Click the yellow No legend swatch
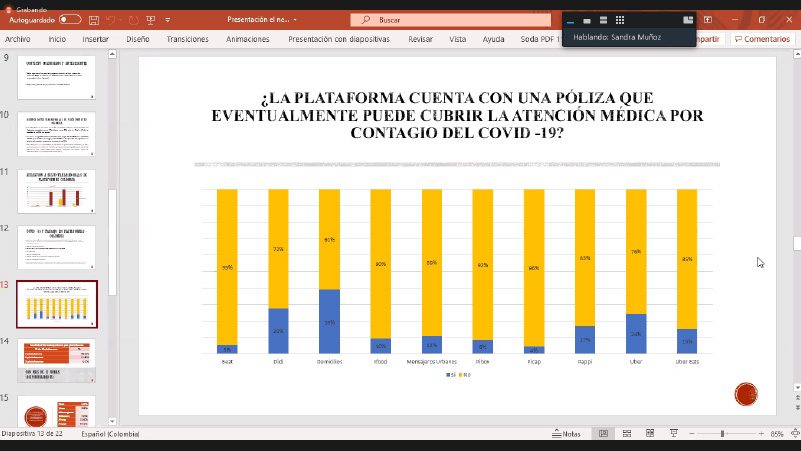 (x=460, y=375)
